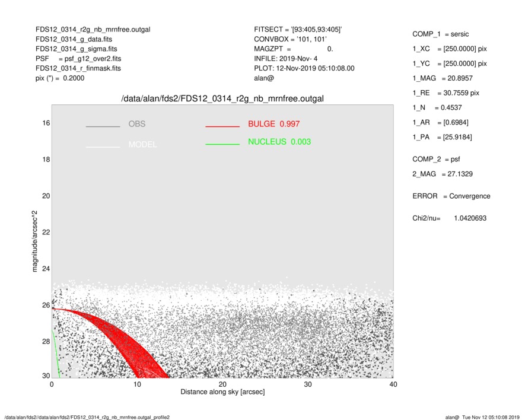Image resolution: width=525 pixels, height=420 pixels.
Task: Click the white MODEL legend line
Action: [x=103, y=147]
